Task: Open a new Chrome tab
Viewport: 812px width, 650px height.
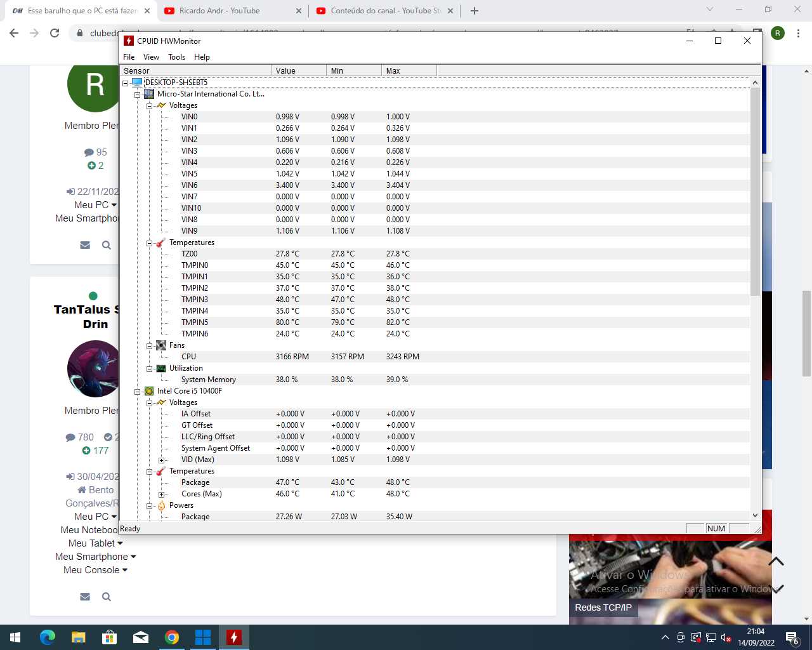Action: (x=475, y=11)
